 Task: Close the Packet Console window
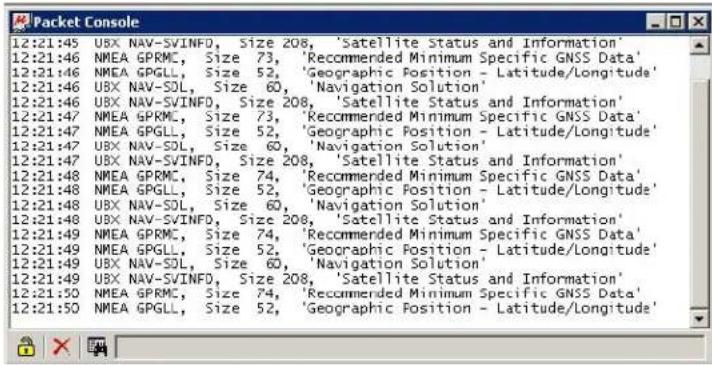pos(698,22)
